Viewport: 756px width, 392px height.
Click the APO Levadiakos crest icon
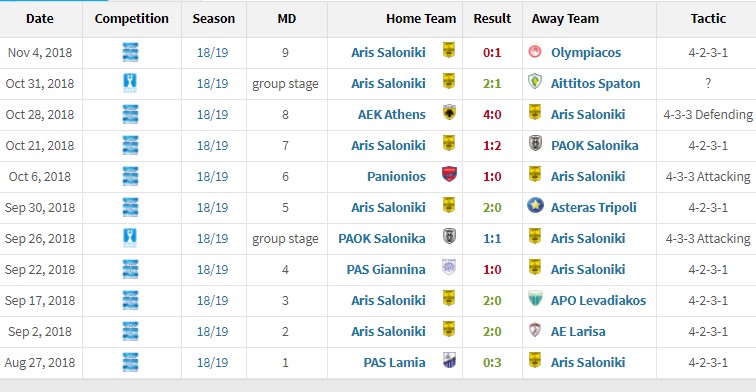point(535,299)
